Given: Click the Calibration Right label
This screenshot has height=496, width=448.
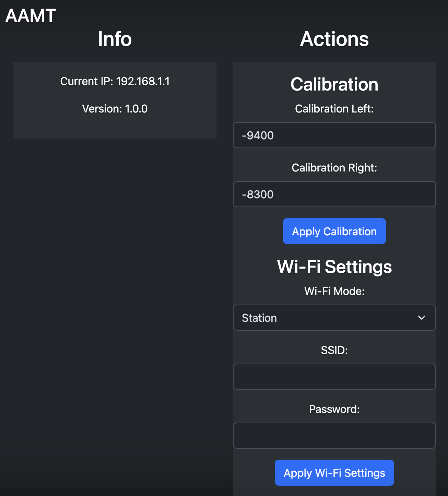Looking at the screenshot, I should pos(334,168).
